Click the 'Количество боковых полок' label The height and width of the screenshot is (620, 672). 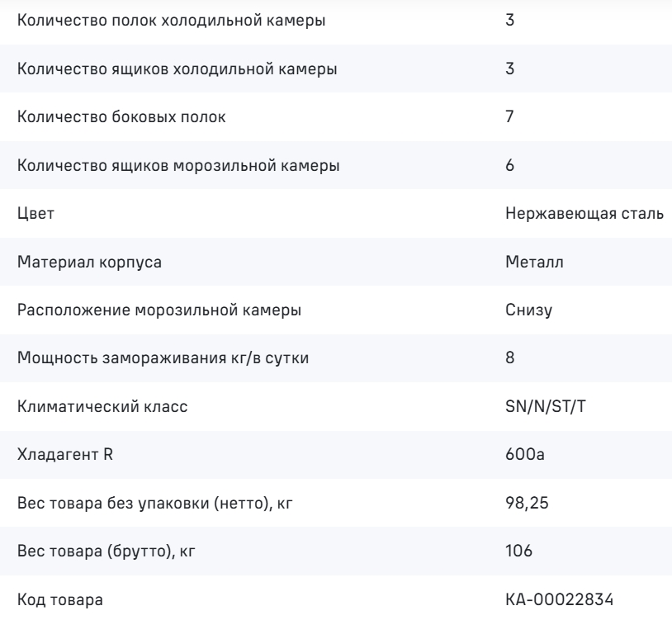[121, 116]
